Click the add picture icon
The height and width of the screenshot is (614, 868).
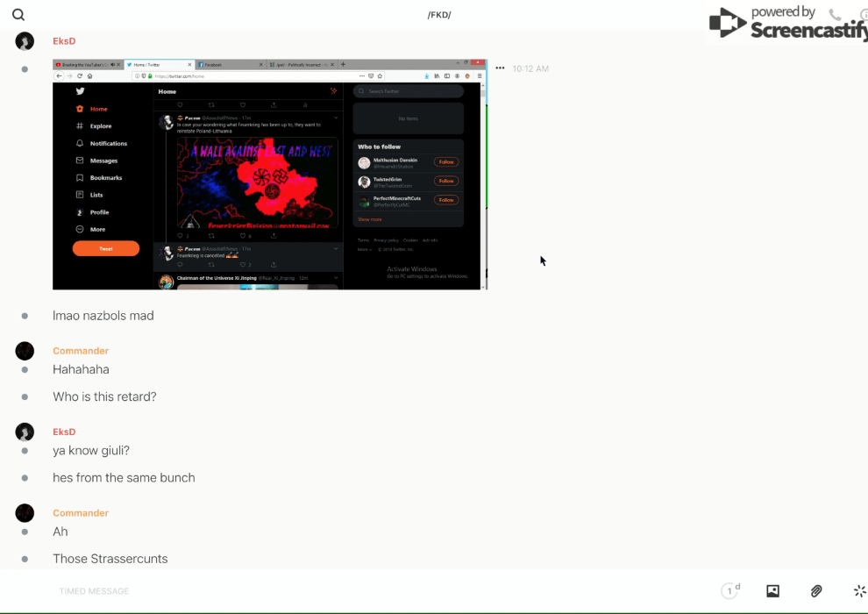(x=772, y=591)
